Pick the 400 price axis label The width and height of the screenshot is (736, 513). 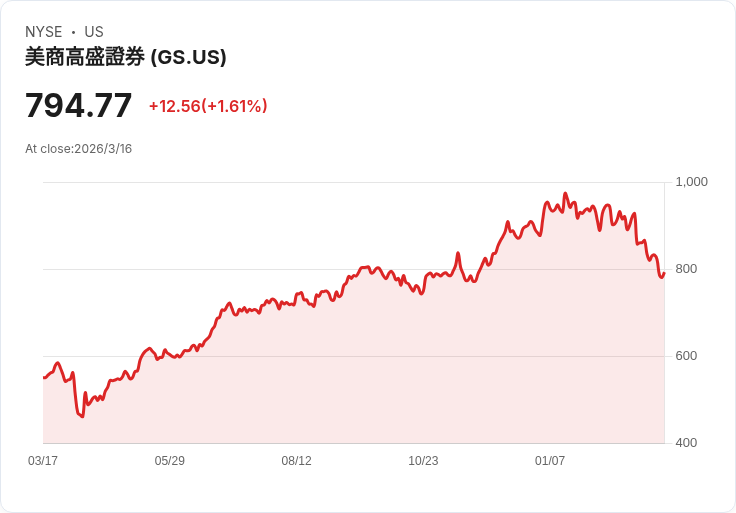(686, 443)
